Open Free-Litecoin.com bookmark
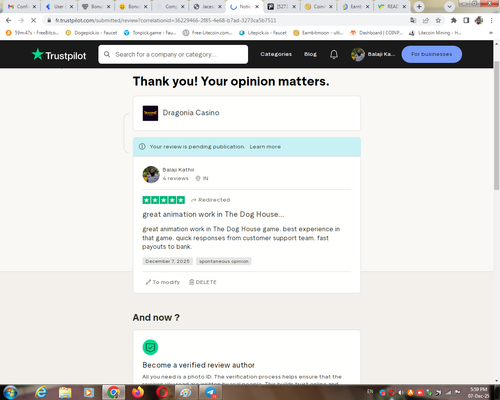 coord(208,33)
